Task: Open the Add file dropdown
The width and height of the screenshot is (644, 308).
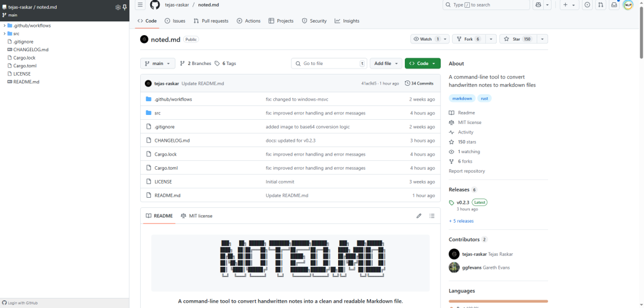Action: click(386, 64)
